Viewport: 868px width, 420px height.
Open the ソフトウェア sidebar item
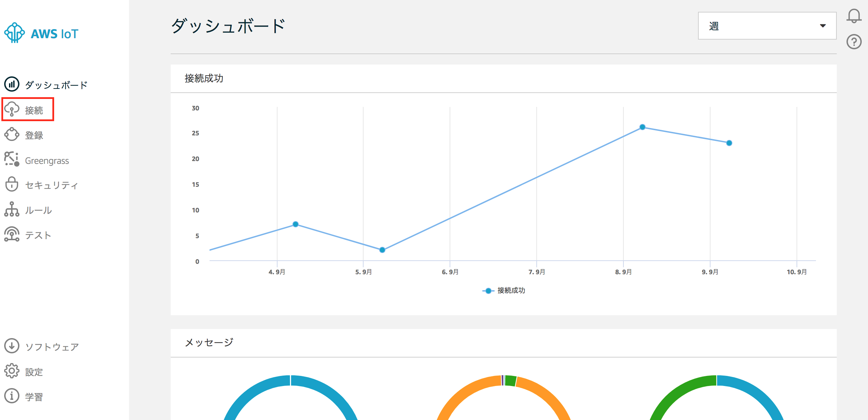tap(52, 347)
